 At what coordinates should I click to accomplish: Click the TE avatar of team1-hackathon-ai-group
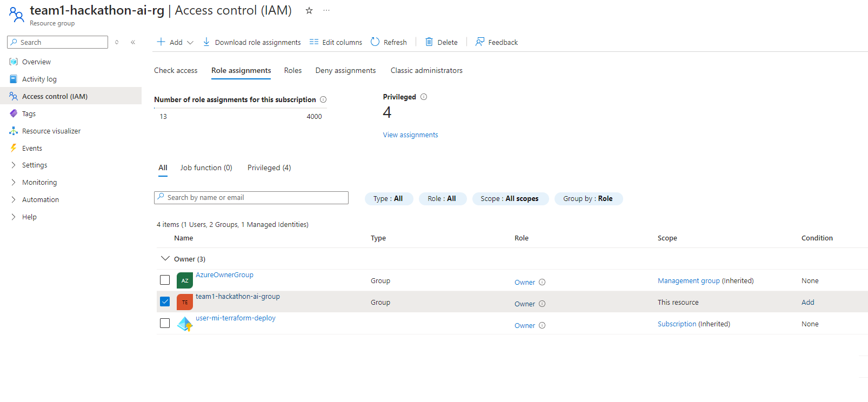185,302
